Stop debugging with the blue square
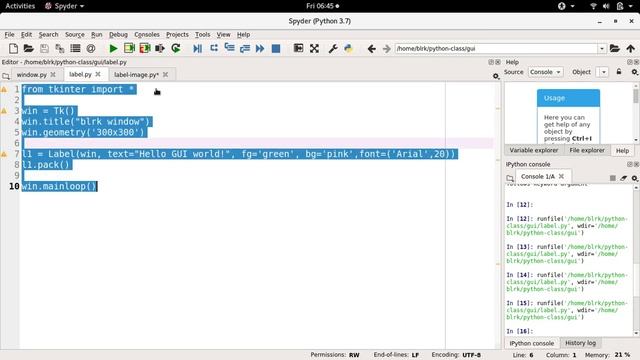The width and height of the screenshot is (640, 360). point(276,49)
